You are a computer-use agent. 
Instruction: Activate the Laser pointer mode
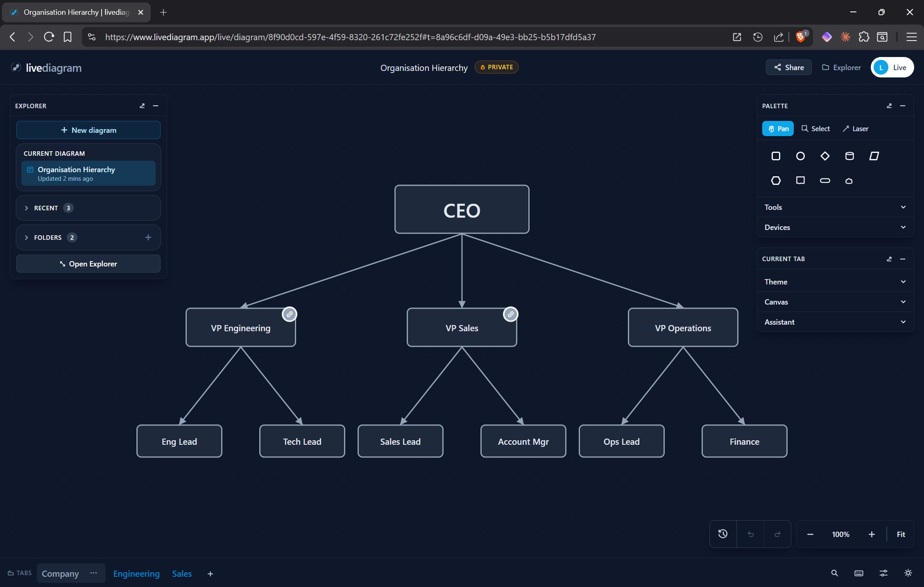[x=855, y=129]
